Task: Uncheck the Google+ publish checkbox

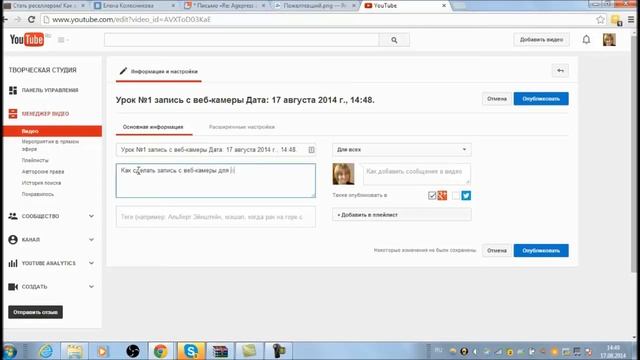Action: [432, 196]
